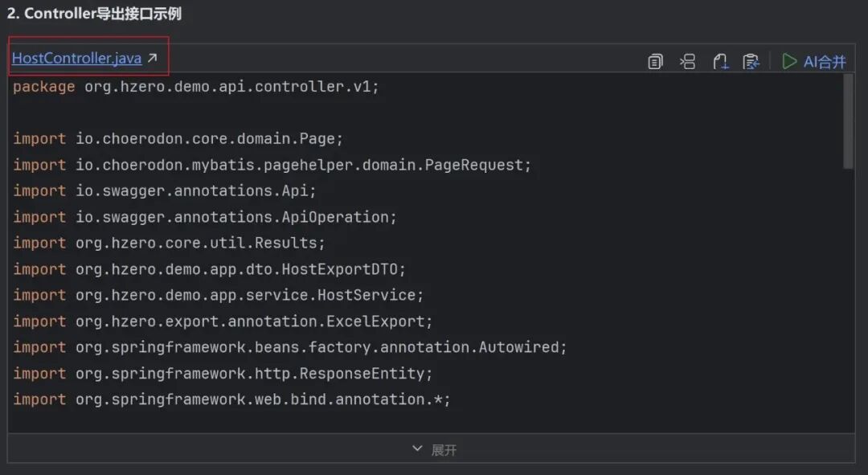Click the insert-at-cursor icon in code toolbar
868x475 pixels.
(x=687, y=61)
